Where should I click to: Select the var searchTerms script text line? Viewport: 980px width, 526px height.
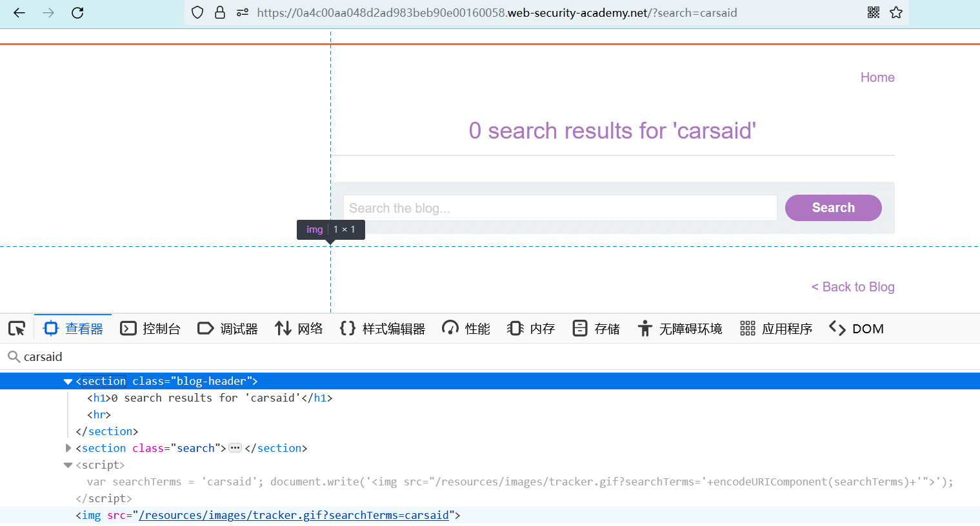[x=520, y=482]
